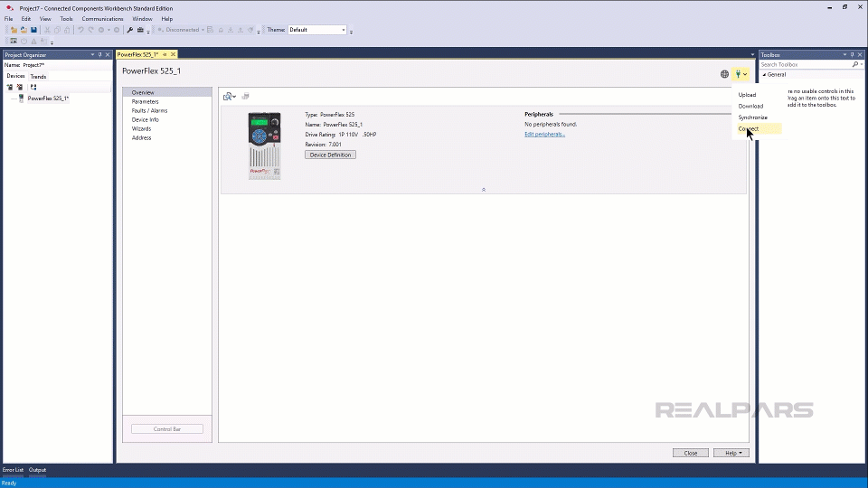Screen dimensions: 868x488
Task: Open the Error List tab at the bottom
Action: (13, 470)
